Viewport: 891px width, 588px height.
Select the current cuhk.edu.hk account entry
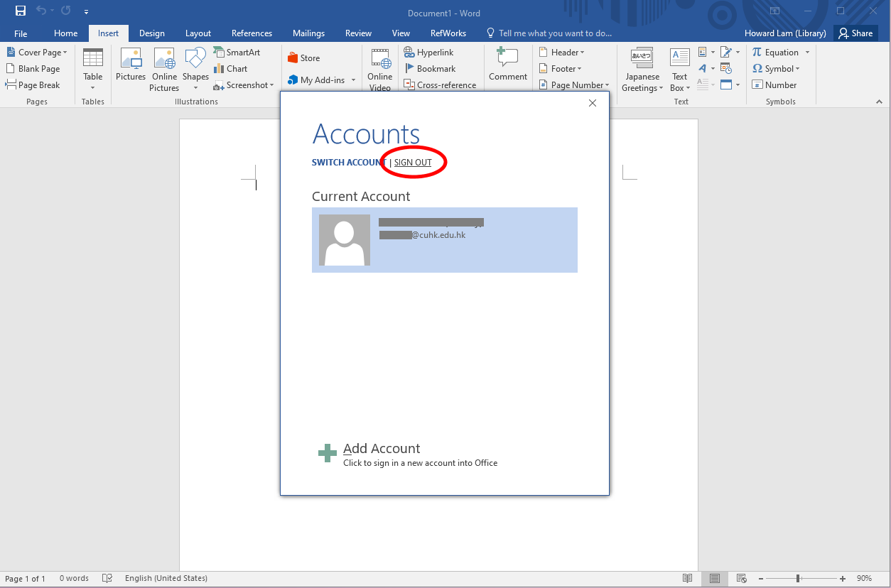coord(445,240)
